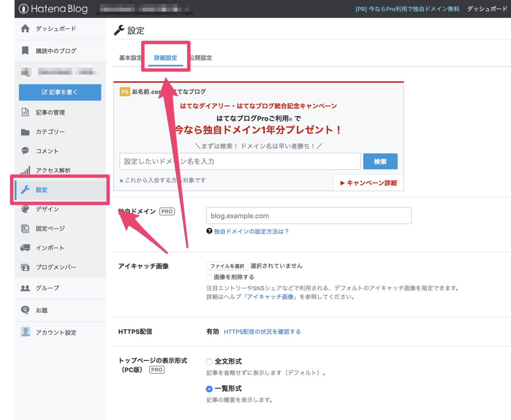This screenshot has width=511, height=420.
Task: Click the ダッシュボード link in the top bar
Action: 487,9
